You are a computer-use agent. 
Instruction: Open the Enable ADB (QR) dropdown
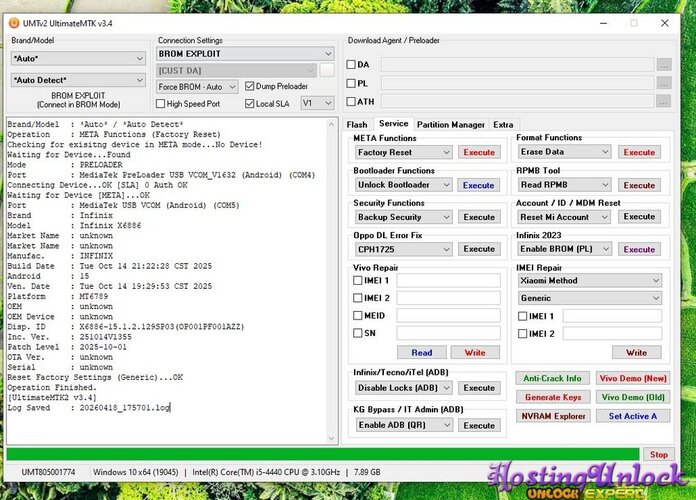pos(403,425)
